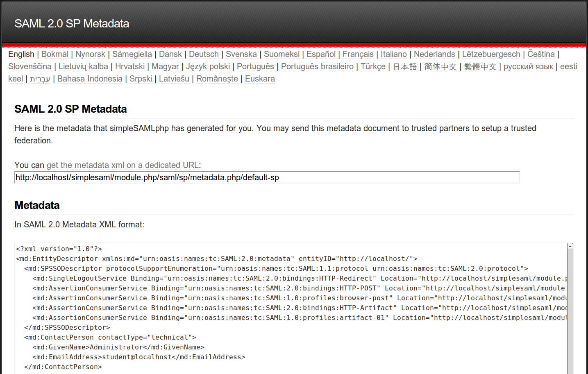588x374 pixels.
Task: Switch to Español
Action: 321,54
